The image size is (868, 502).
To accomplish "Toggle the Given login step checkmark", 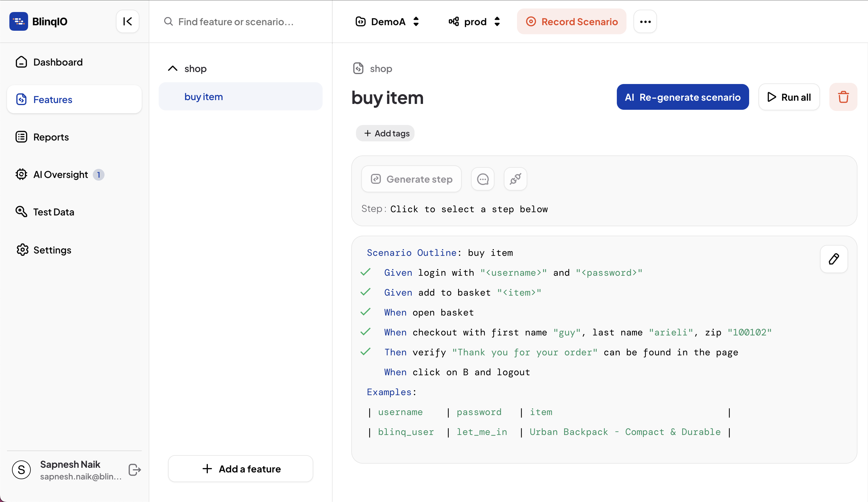I will pyautogui.click(x=366, y=272).
